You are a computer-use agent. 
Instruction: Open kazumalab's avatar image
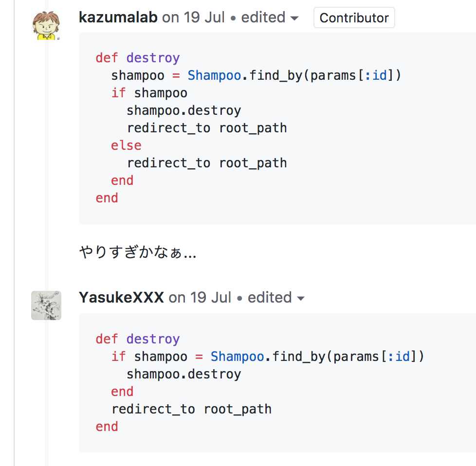(x=46, y=25)
